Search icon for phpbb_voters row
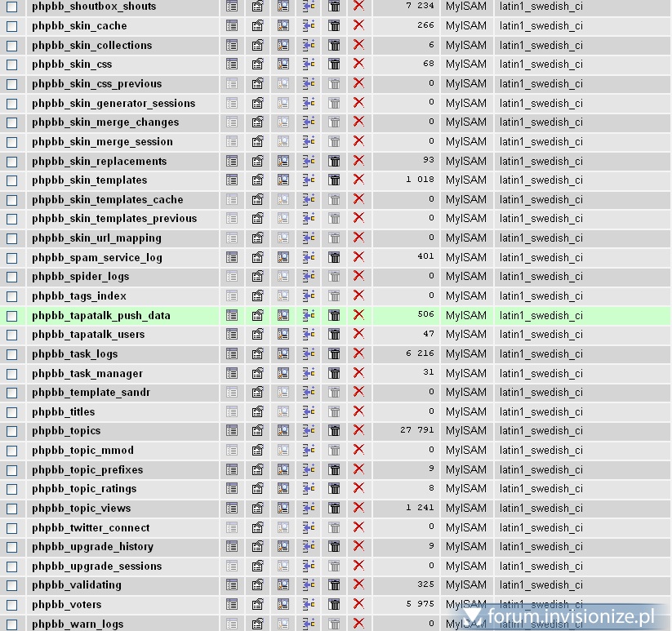The height and width of the screenshot is (631, 672). click(x=283, y=604)
